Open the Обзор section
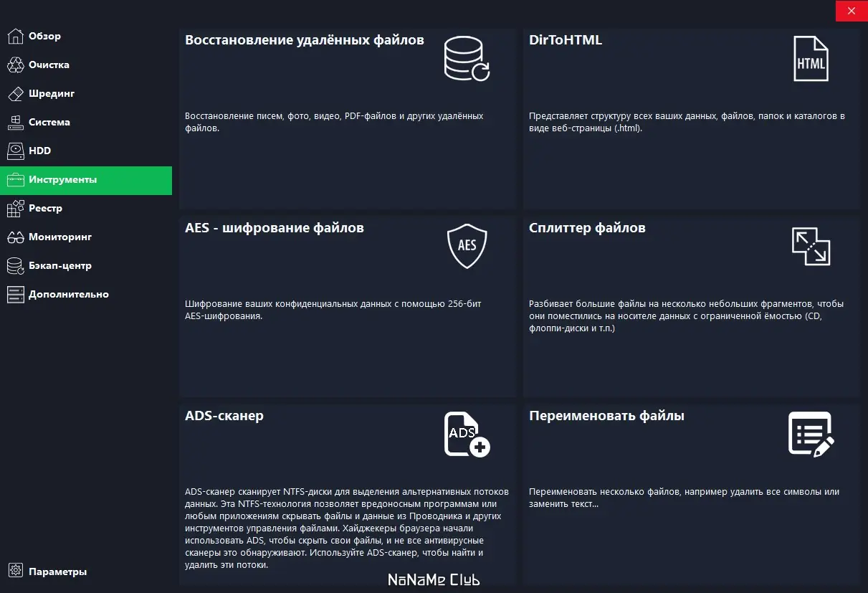 point(86,36)
